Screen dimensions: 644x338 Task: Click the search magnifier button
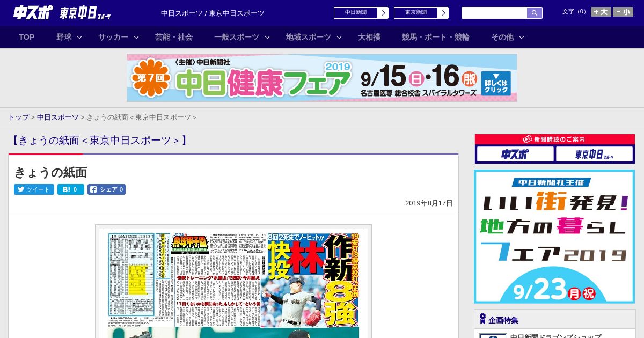pyautogui.click(x=535, y=13)
